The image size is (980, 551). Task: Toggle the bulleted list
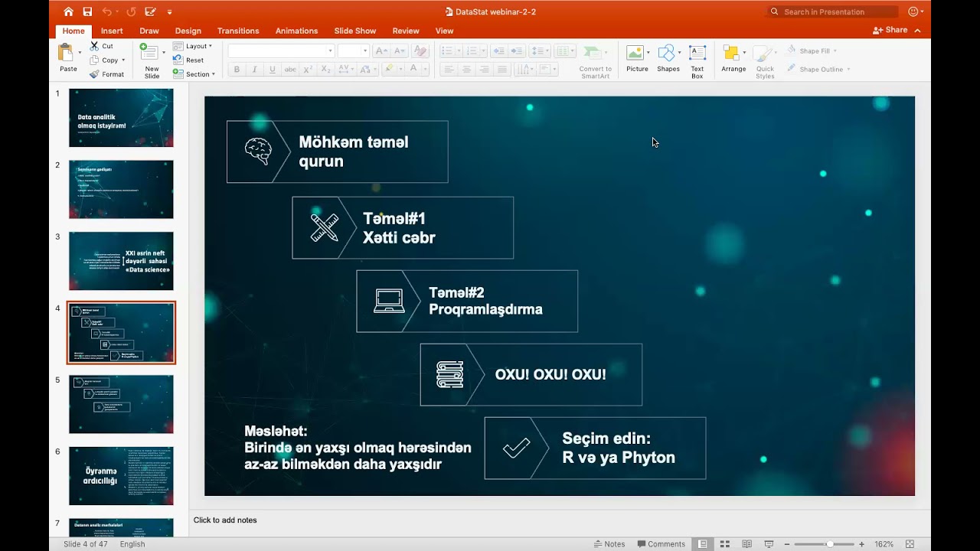pyautogui.click(x=447, y=51)
